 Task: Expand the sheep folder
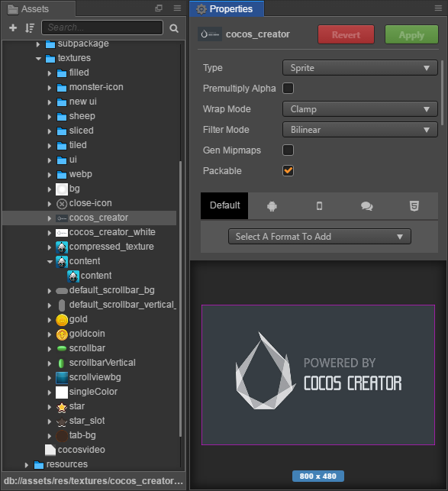point(50,117)
